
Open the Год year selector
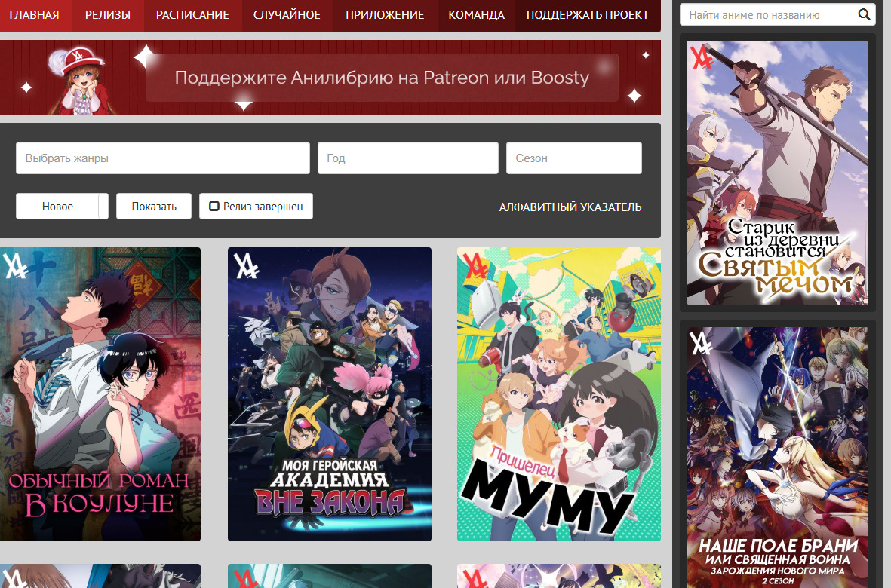click(408, 158)
